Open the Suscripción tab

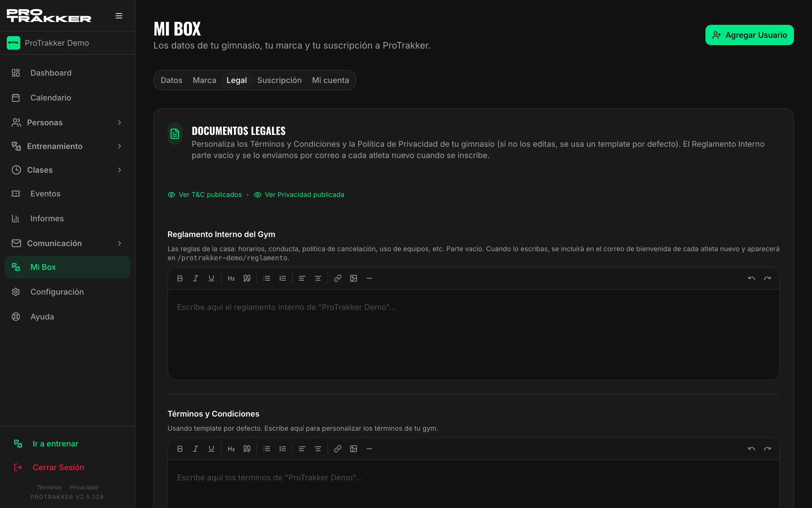click(279, 80)
